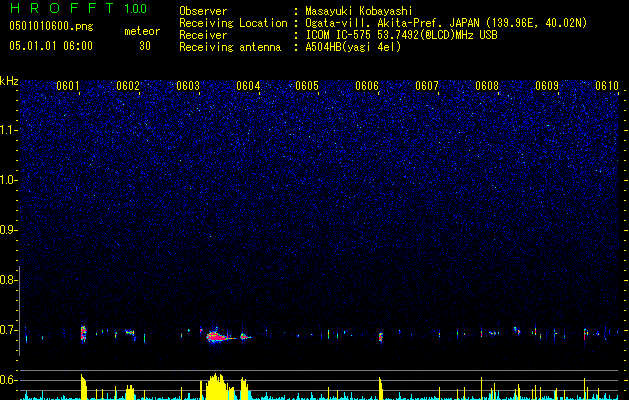Click the 0.8 kHz frequency axis label
629x400 pixels.
pos(8,280)
